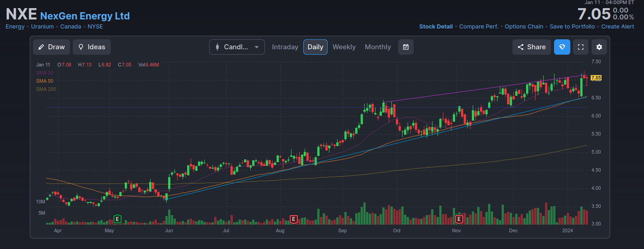Switch to Weekly timeframe
Viewport: 644px width, 249px height.
pos(344,47)
